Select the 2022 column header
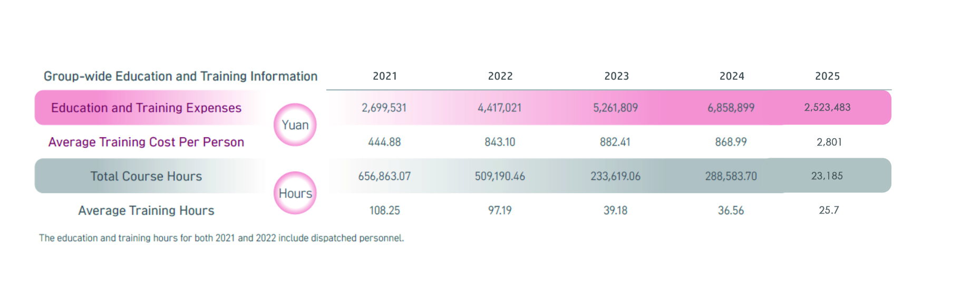980x288 pixels. click(500, 76)
